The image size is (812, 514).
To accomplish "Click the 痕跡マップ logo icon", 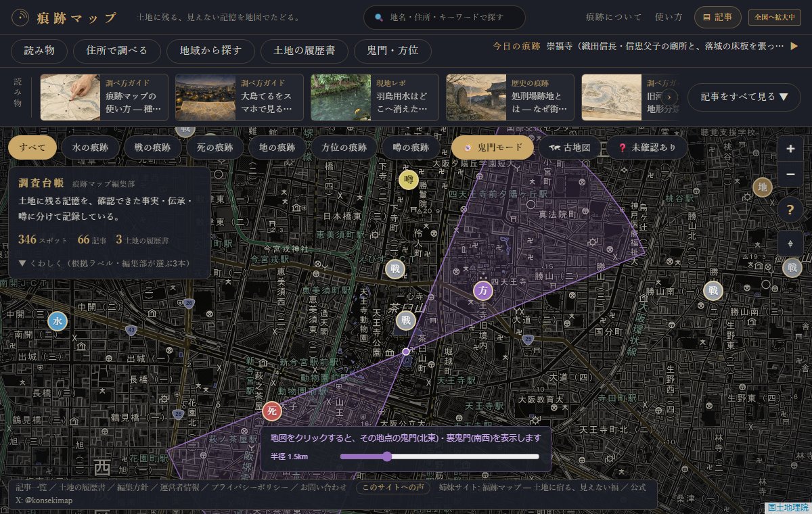I will click(22, 17).
